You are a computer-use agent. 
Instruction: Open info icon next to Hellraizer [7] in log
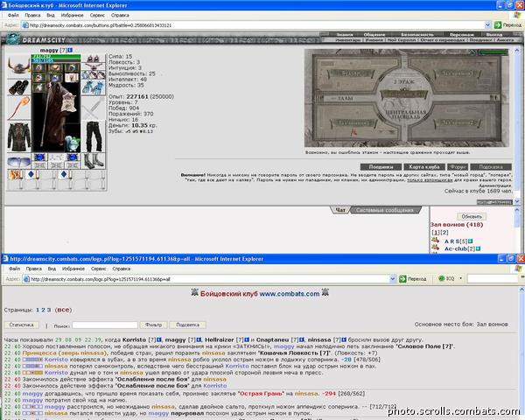247,339
